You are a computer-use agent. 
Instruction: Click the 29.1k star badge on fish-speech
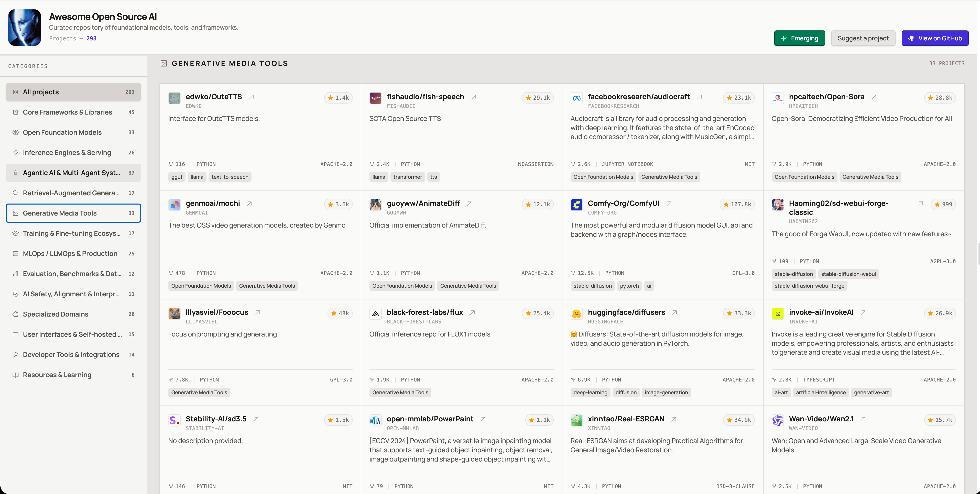[538, 98]
